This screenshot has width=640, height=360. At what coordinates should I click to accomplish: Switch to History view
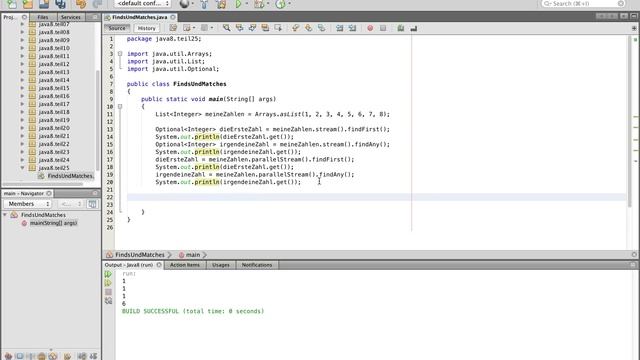point(146,28)
